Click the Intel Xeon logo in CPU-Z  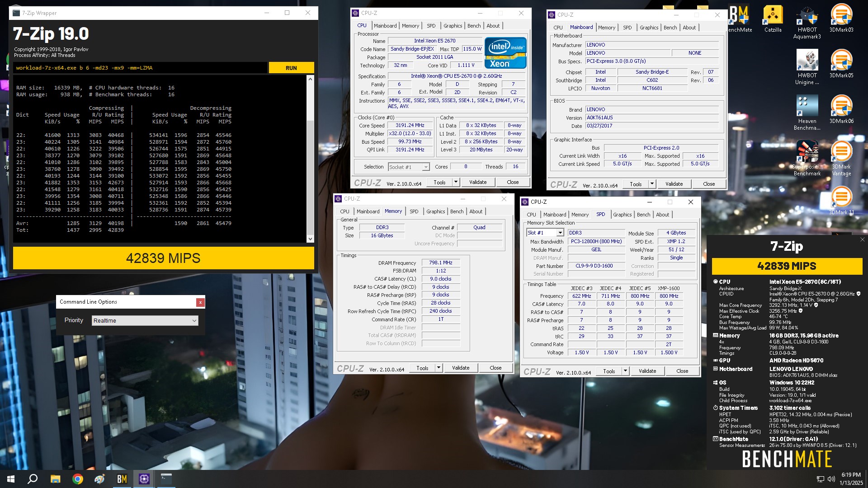tap(505, 53)
